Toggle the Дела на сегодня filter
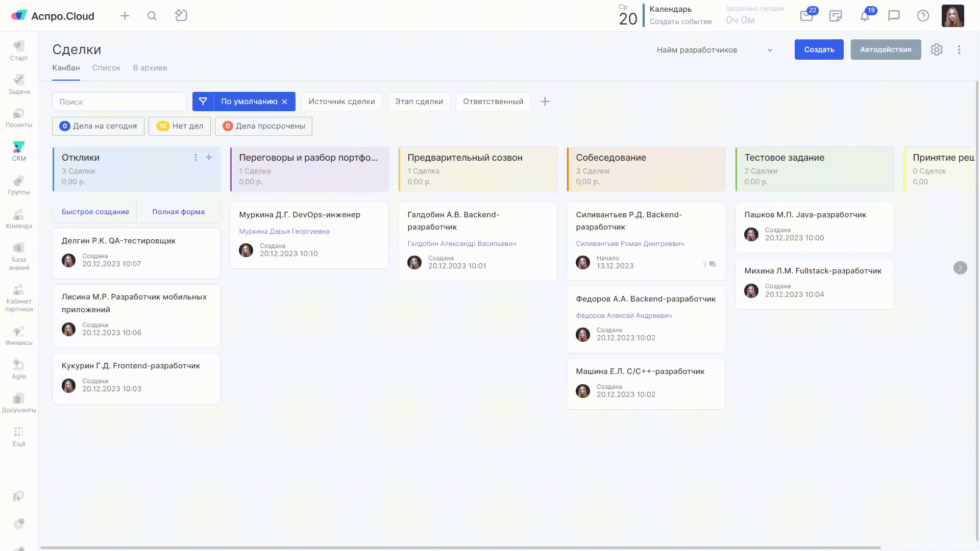Screen dimensions: 980x551 click(x=98, y=126)
